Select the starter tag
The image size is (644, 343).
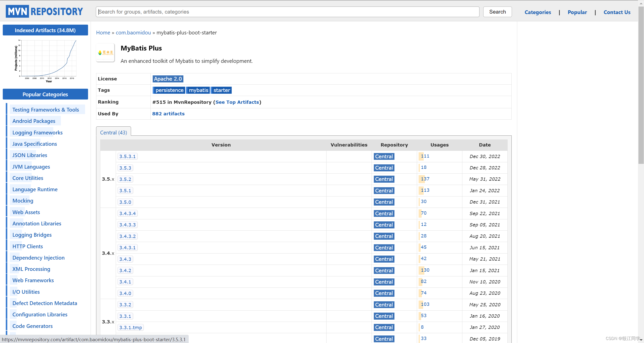[x=221, y=90]
